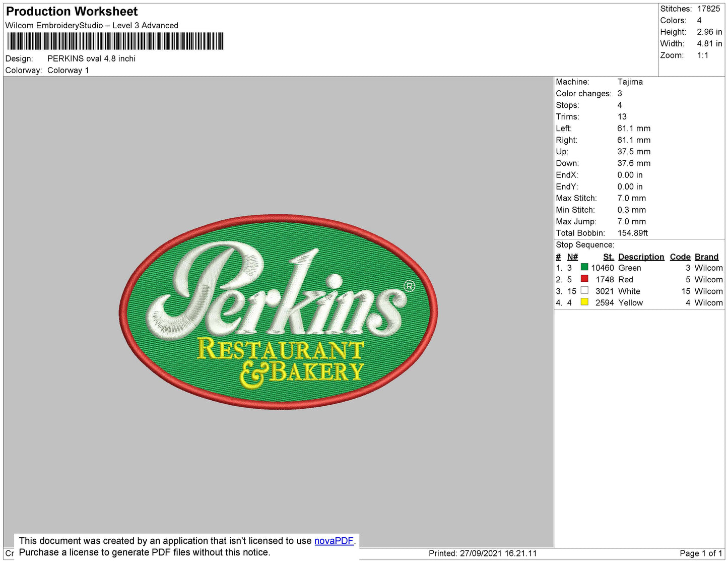Click the Wilcom EmbroideryStudio Level 3 Advanced subtitle
The image size is (728, 563).
(92, 25)
